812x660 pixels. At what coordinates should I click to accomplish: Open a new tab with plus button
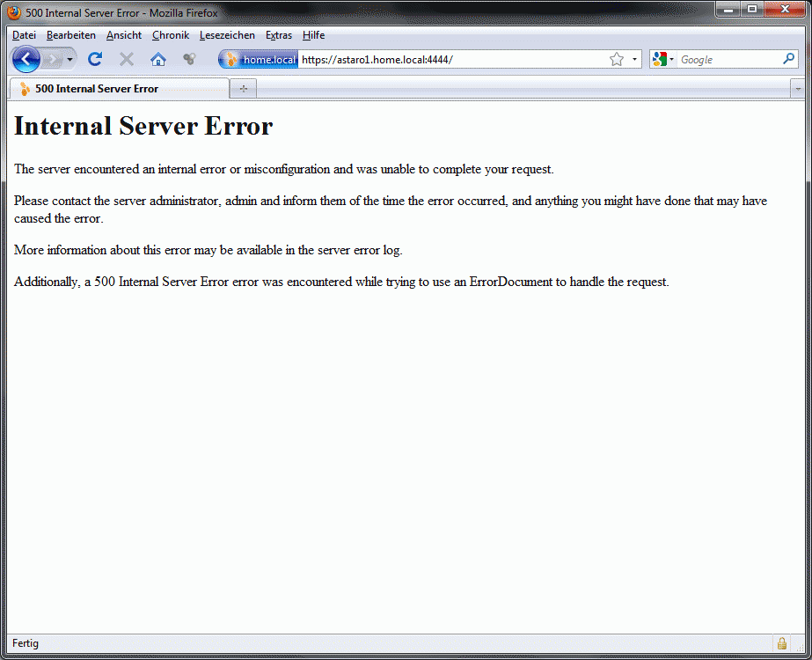point(244,89)
